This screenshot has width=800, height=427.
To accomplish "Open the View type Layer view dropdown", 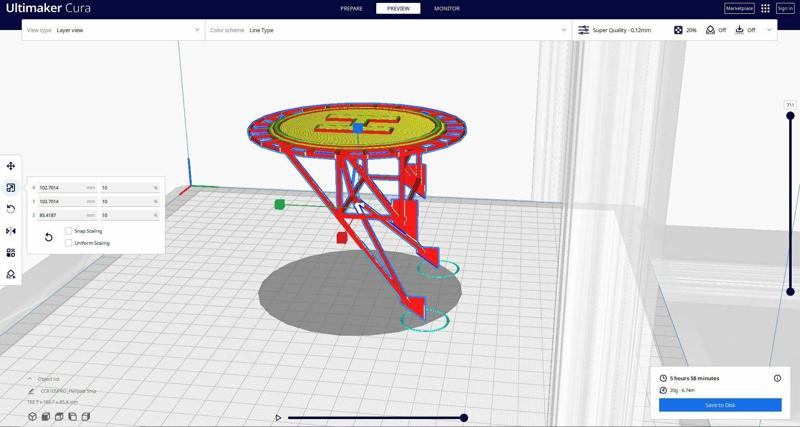I will (x=113, y=30).
